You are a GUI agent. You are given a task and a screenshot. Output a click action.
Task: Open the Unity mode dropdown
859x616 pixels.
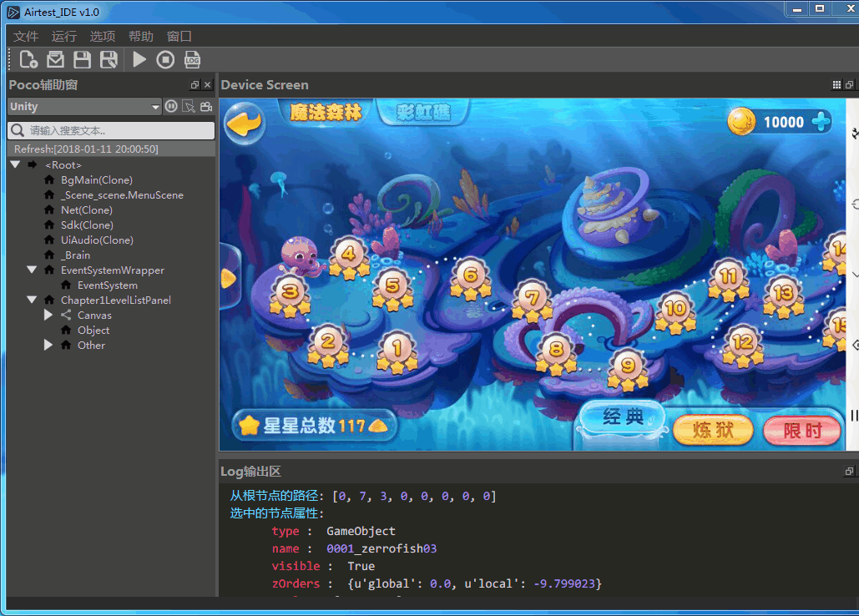[x=84, y=107]
